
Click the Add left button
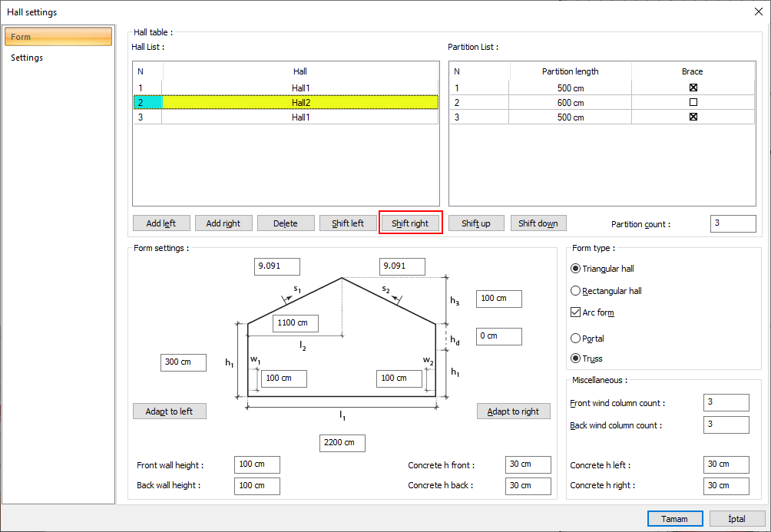pos(161,223)
